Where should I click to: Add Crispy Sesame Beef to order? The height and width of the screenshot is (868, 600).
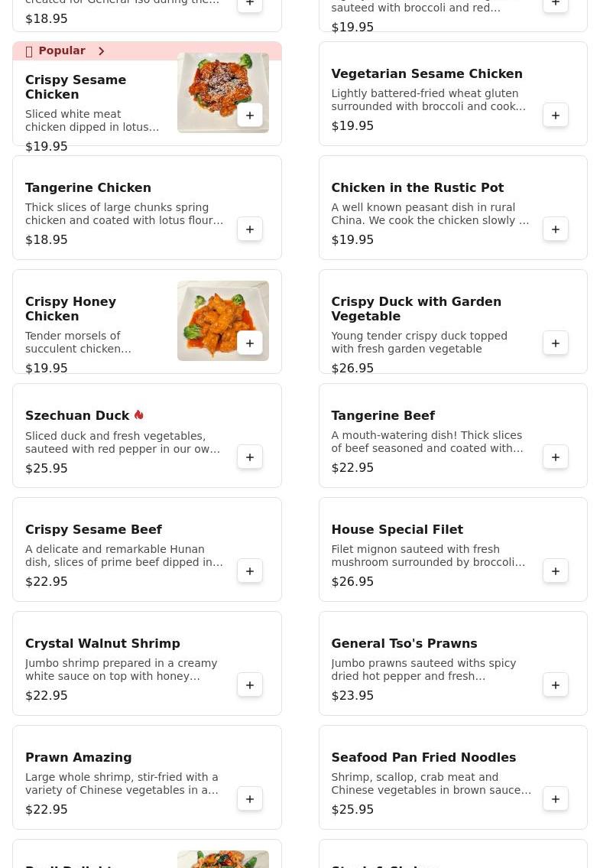tap(250, 571)
